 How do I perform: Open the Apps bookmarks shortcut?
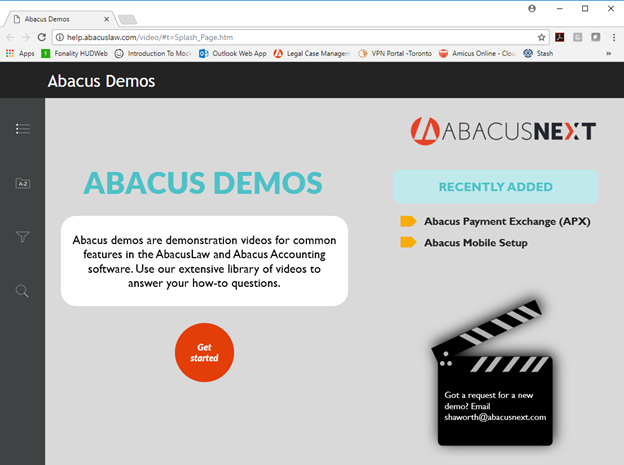point(20,53)
